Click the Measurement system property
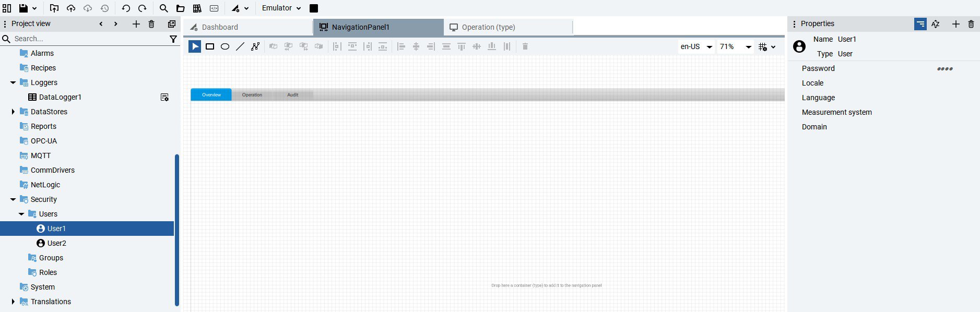The height and width of the screenshot is (312, 980). (837, 112)
